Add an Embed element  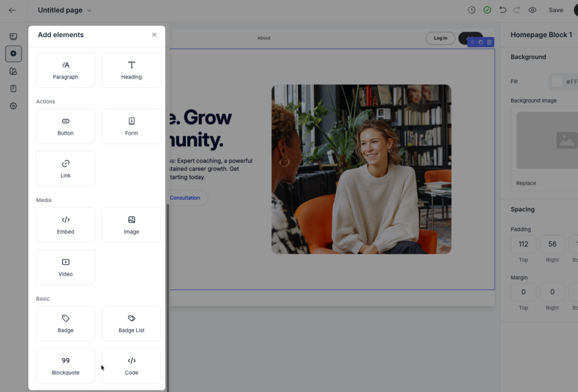[x=65, y=225]
